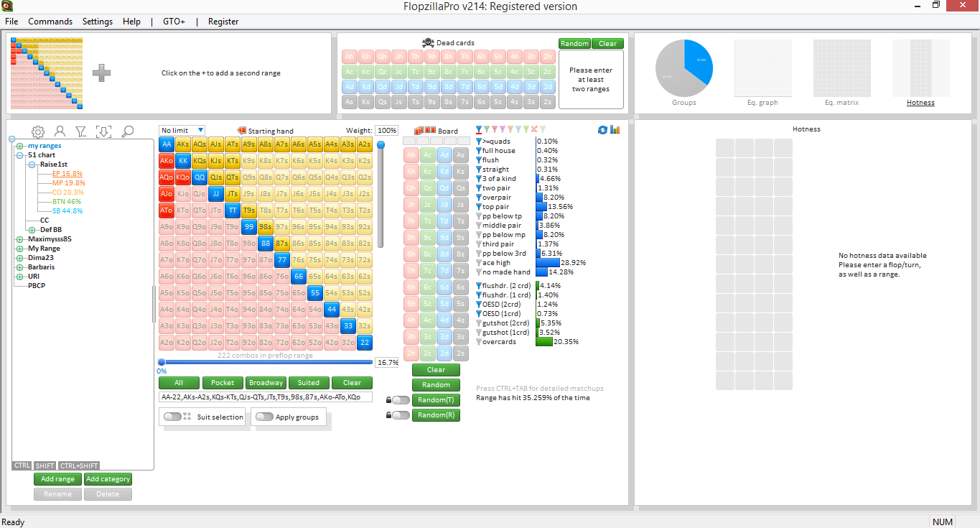The height and width of the screenshot is (528, 980).
Task: Click the plus icon to add second range
Action: (101, 73)
